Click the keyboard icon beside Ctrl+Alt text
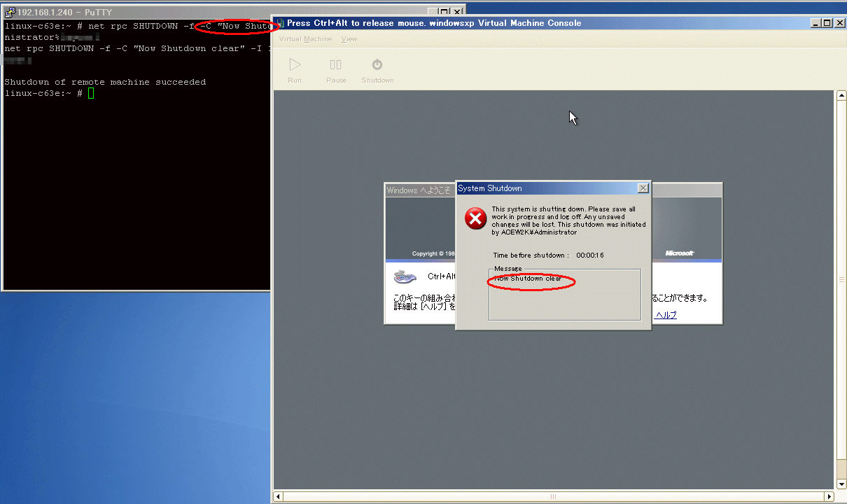The height and width of the screenshot is (504, 847). 405,276
